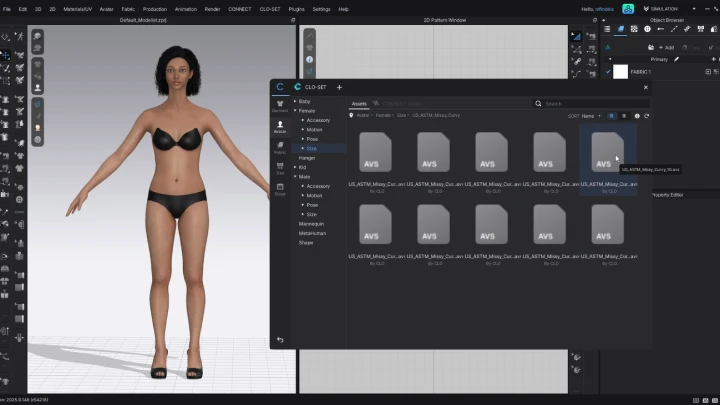This screenshot has height=405, width=720.
Task: Collapse the Female folder
Action: coord(295,111)
